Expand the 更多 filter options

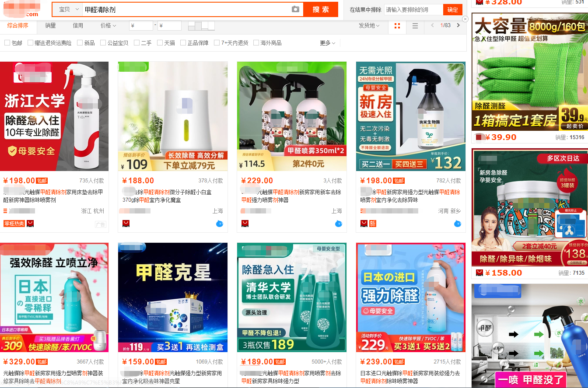[327, 43]
